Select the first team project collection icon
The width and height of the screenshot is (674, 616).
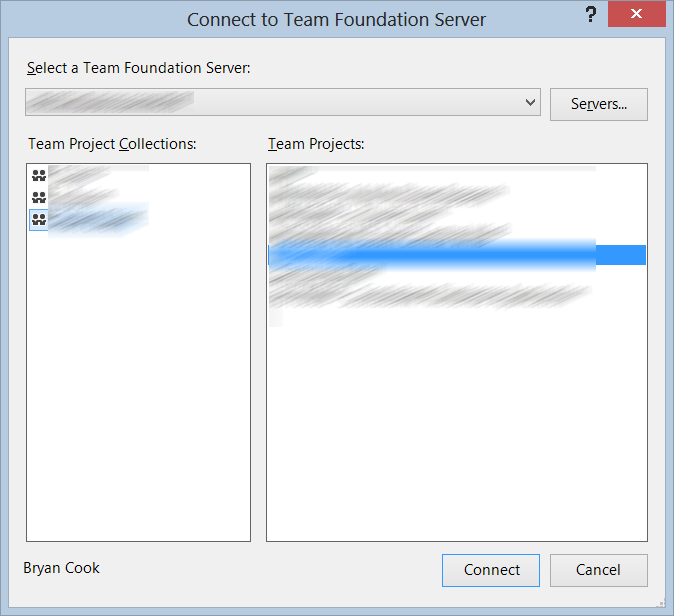[39, 175]
